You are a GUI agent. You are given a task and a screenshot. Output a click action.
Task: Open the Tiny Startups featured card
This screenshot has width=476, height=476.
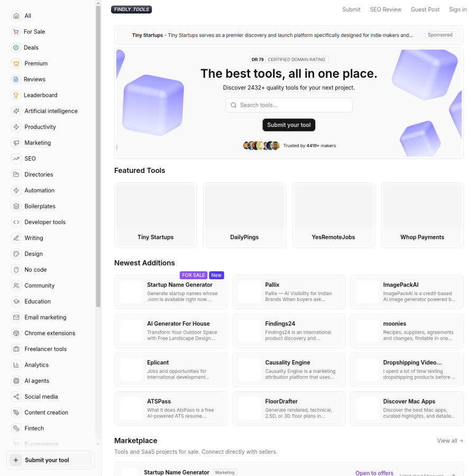coord(155,215)
